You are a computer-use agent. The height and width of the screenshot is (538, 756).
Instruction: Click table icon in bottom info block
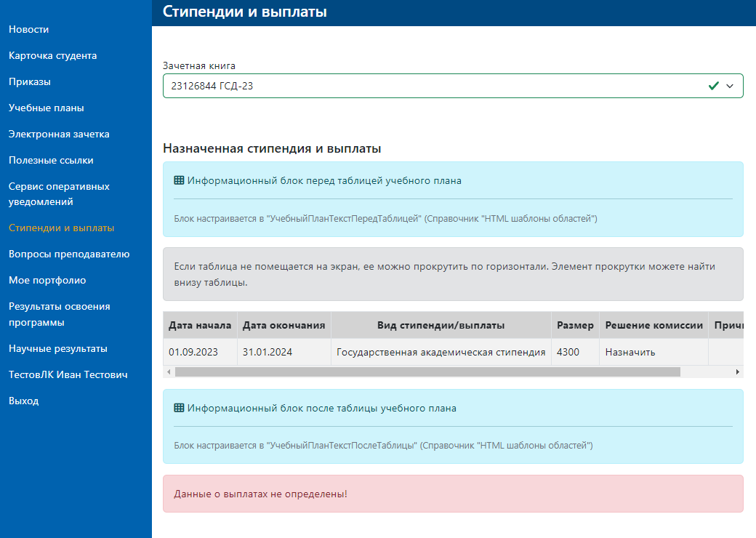click(179, 409)
